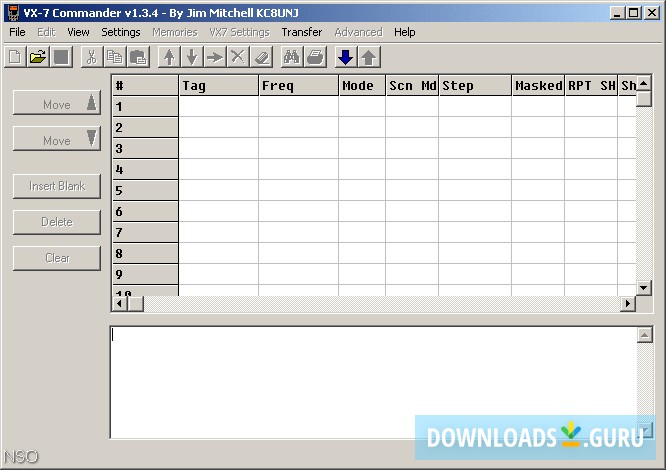Click the Move up button
This screenshot has width=666, height=470.
pyautogui.click(x=57, y=102)
